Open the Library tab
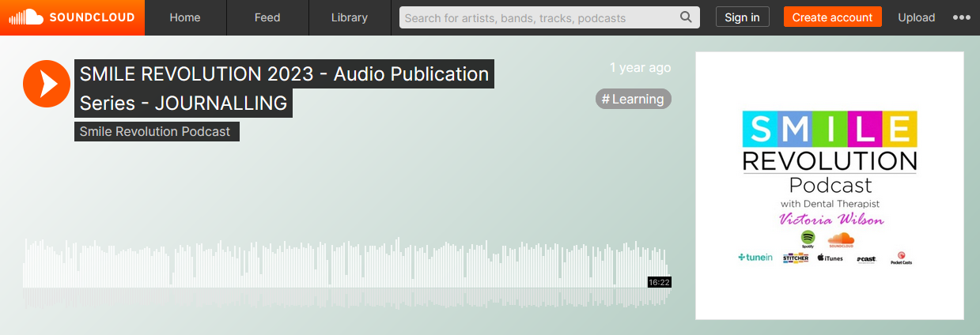980x335 pixels. click(x=350, y=17)
